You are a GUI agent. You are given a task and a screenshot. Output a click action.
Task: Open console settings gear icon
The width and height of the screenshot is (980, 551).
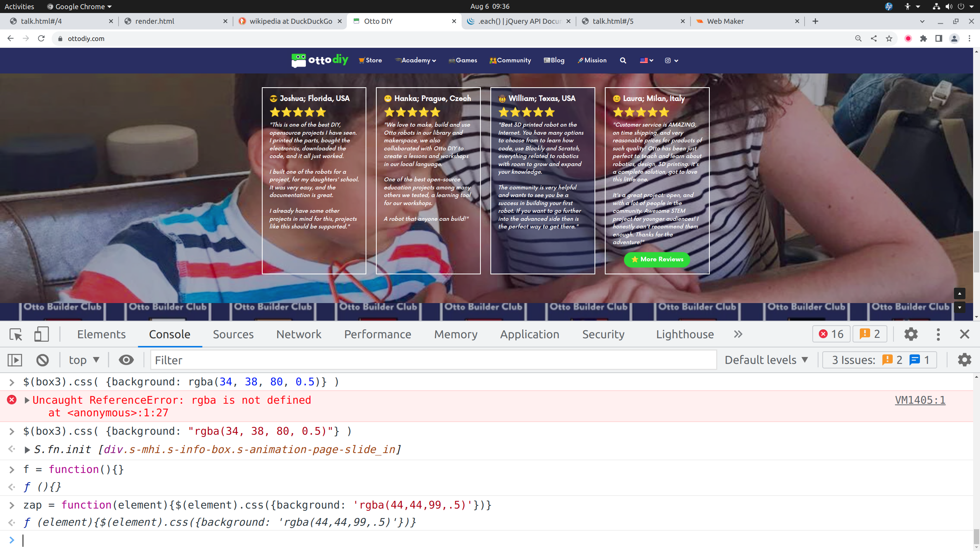964,360
